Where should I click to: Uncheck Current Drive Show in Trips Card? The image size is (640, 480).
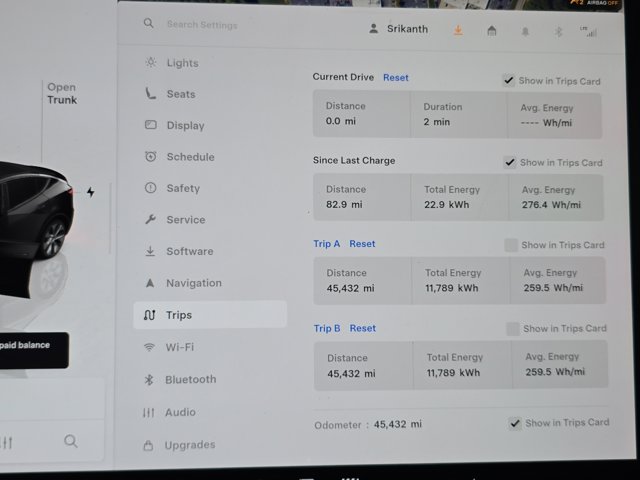point(509,81)
